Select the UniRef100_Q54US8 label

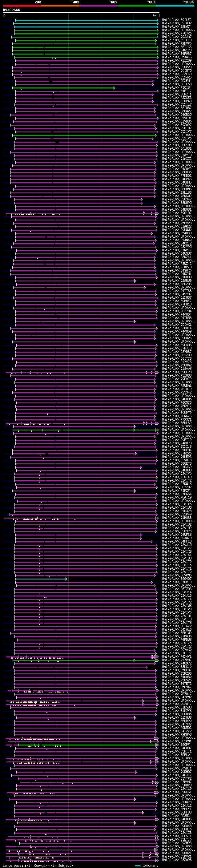pyautogui.click(x=177, y=233)
